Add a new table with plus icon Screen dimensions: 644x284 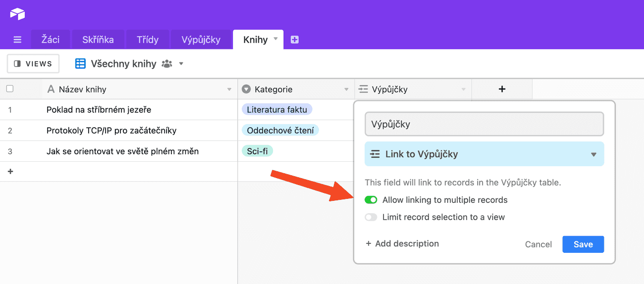tap(295, 40)
